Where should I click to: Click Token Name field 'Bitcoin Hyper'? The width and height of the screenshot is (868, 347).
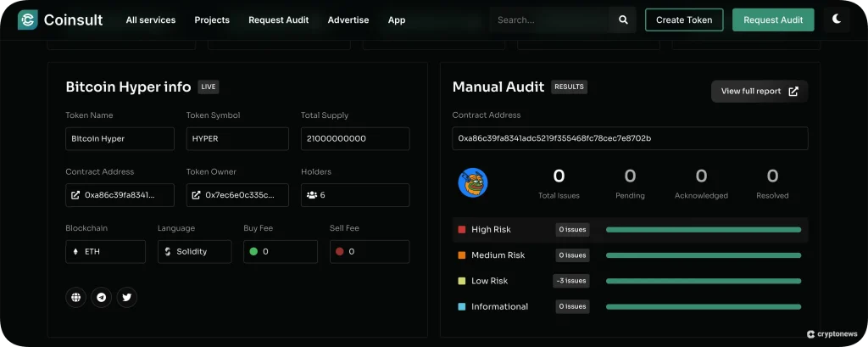[120, 138]
